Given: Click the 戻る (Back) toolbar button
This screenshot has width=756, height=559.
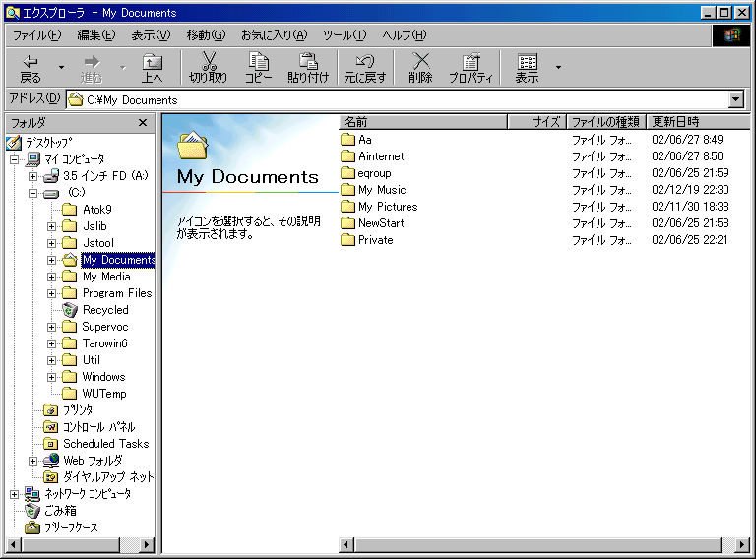Looking at the screenshot, I should pyautogui.click(x=31, y=69).
